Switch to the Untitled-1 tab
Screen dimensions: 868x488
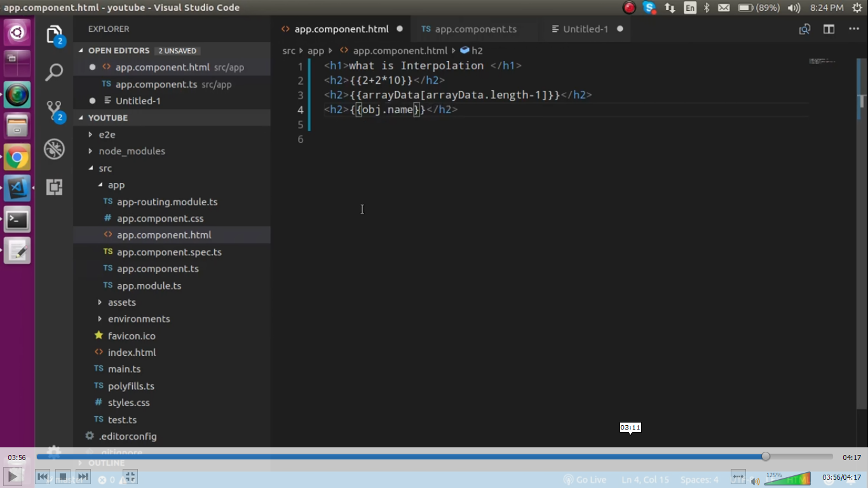coord(586,29)
